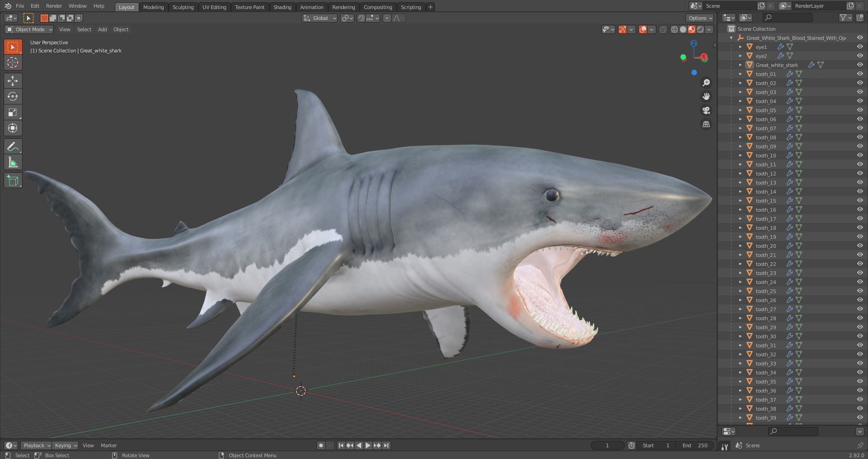868x459 pixels.
Task: Expand tooth_01 in the outliner
Action: [x=741, y=74]
